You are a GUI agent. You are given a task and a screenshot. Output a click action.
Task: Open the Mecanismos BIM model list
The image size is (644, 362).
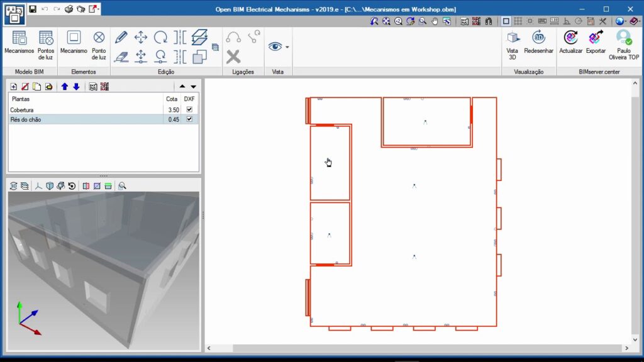(19, 43)
